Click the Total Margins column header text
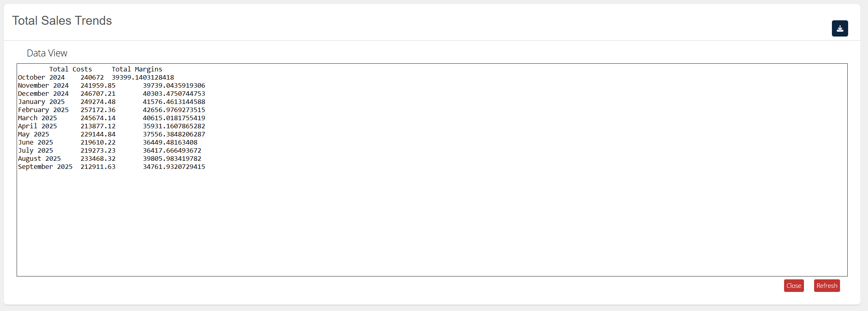 point(137,69)
